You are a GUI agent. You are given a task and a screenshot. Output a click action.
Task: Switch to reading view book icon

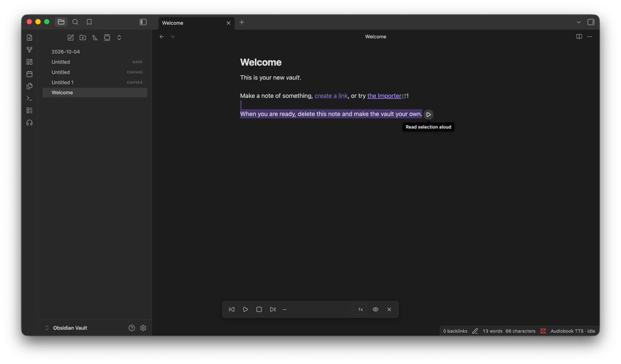579,37
